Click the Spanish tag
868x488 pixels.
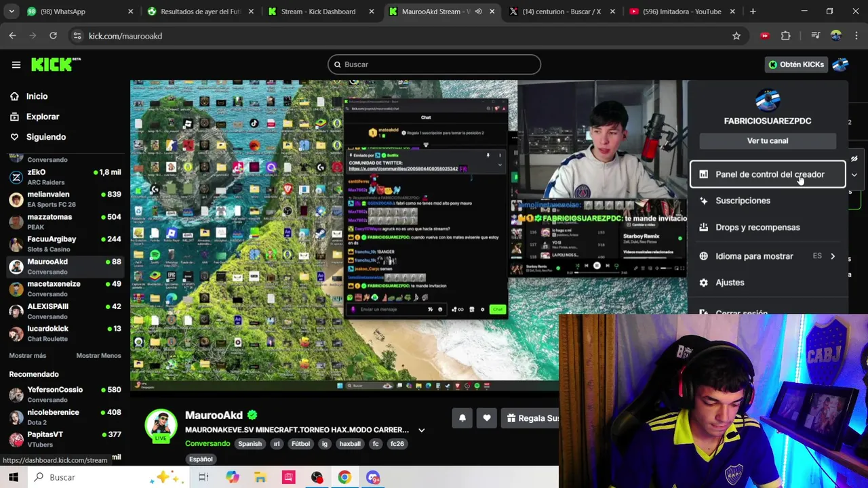250,444
